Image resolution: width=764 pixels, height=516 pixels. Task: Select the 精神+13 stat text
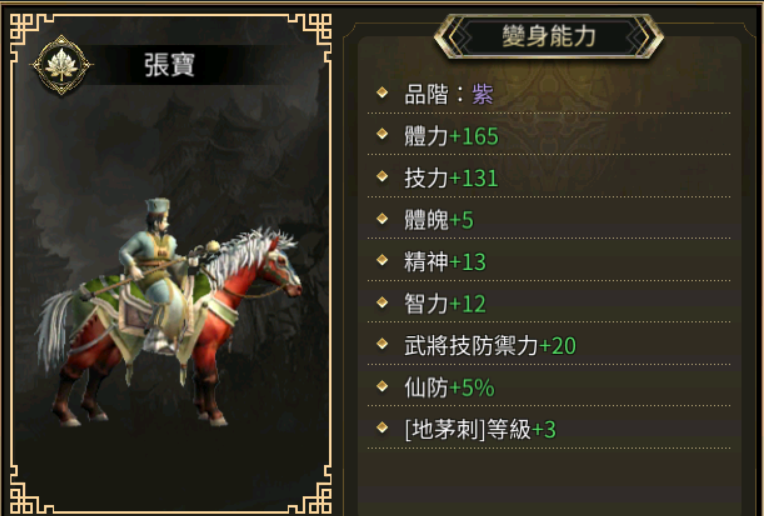pyautogui.click(x=445, y=262)
